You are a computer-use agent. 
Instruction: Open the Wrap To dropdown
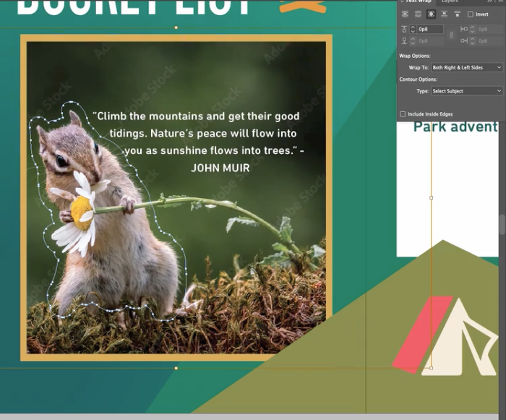467,67
